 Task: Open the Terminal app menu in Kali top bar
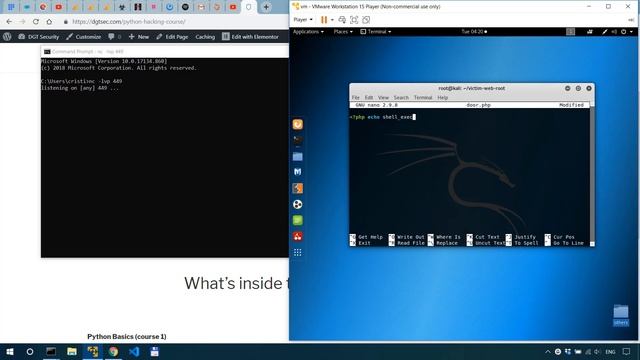376,31
